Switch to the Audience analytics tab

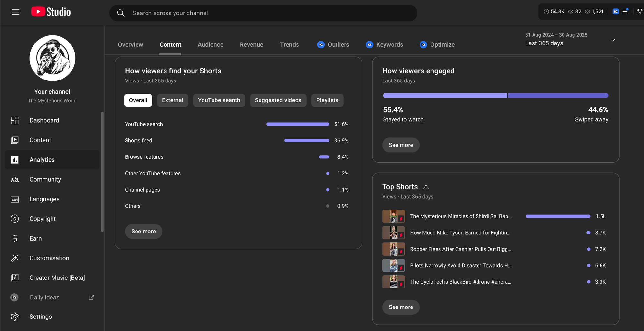pyautogui.click(x=210, y=44)
